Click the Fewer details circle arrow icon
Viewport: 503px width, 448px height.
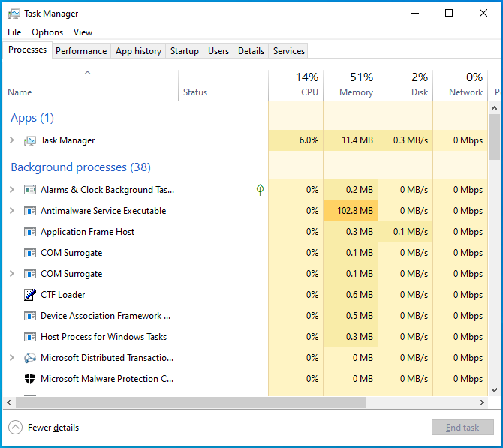16,428
